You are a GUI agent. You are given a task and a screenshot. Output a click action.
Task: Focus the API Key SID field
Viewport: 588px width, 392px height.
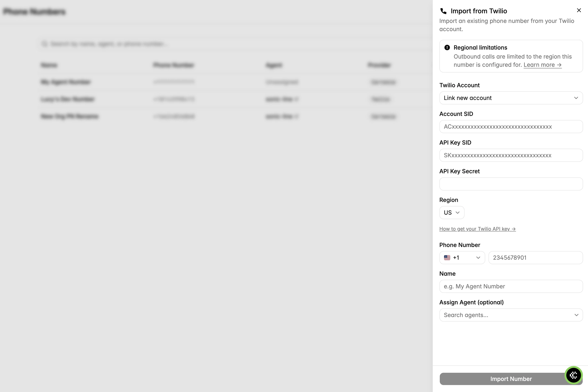[x=511, y=155]
